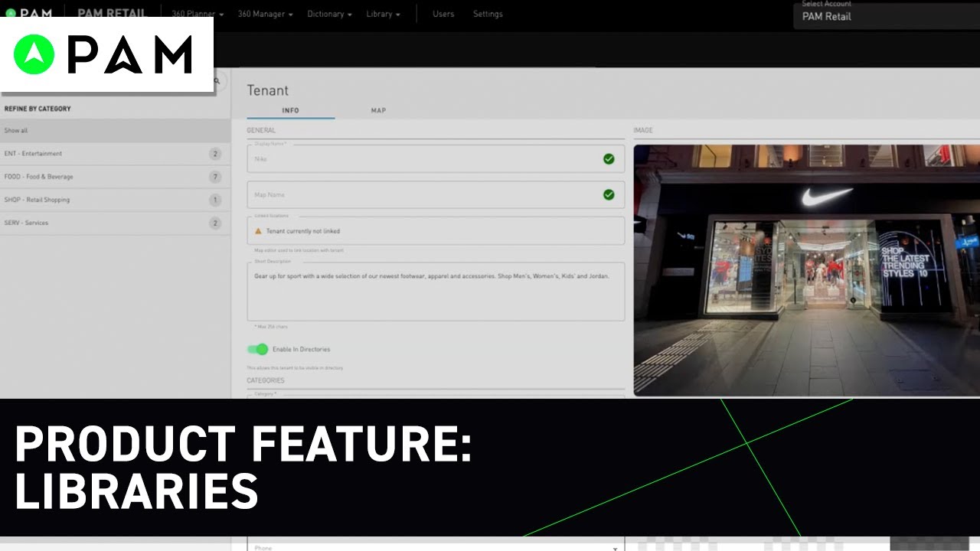Filter by ENT - Entertainment category

point(115,154)
